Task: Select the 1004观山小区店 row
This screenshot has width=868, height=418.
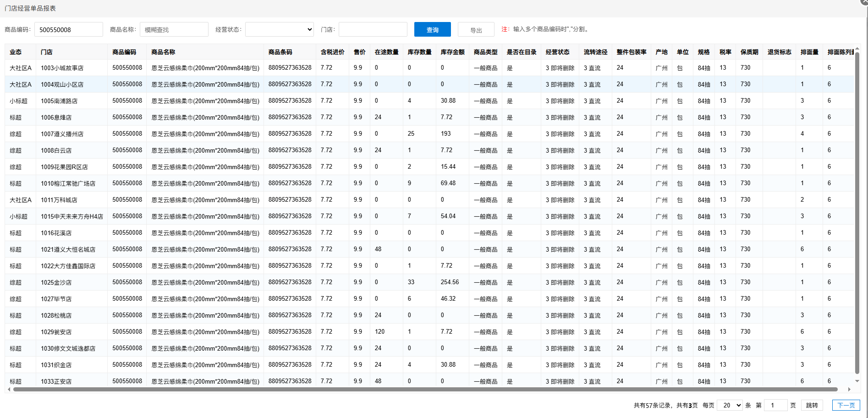Action: tap(62, 84)
